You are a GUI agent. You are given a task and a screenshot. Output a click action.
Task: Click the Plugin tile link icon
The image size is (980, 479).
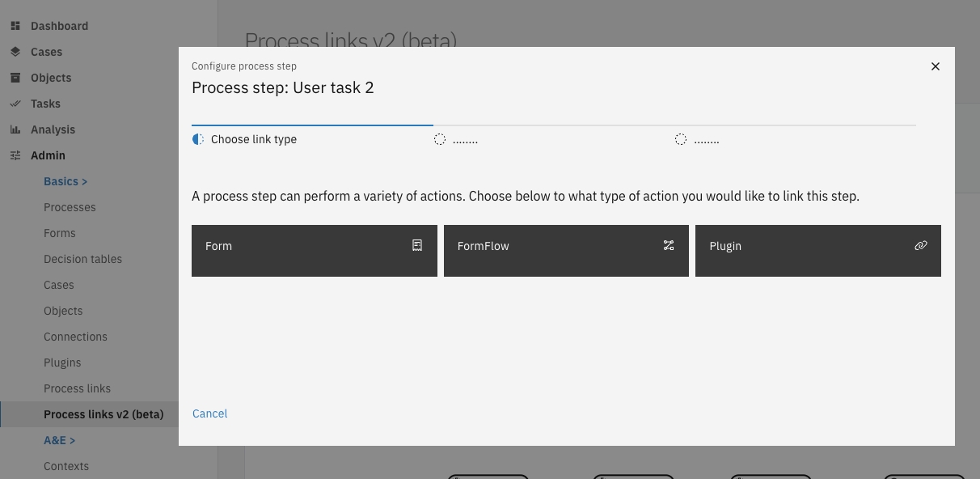(x=920, y=245)
